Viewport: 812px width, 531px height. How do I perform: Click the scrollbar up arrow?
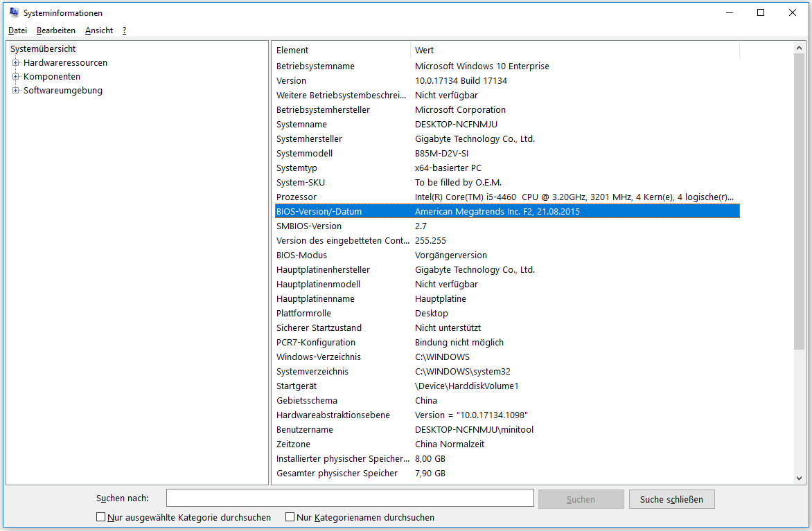(799, 48)
